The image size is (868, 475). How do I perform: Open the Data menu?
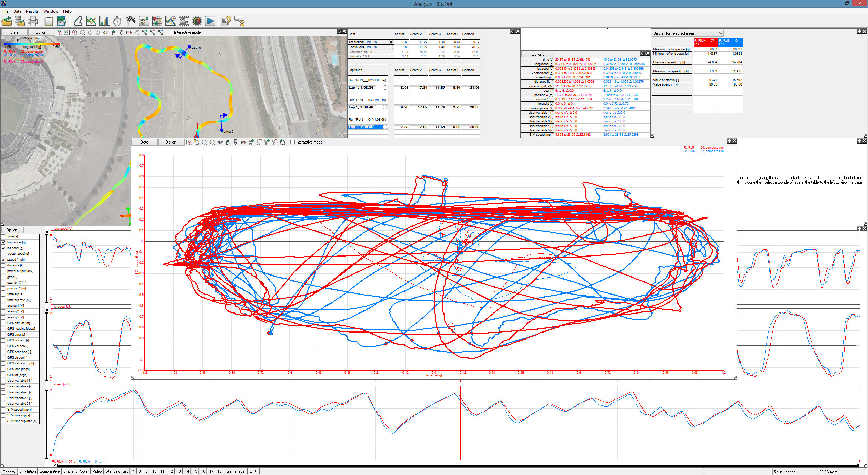click(x=17, y=11)
